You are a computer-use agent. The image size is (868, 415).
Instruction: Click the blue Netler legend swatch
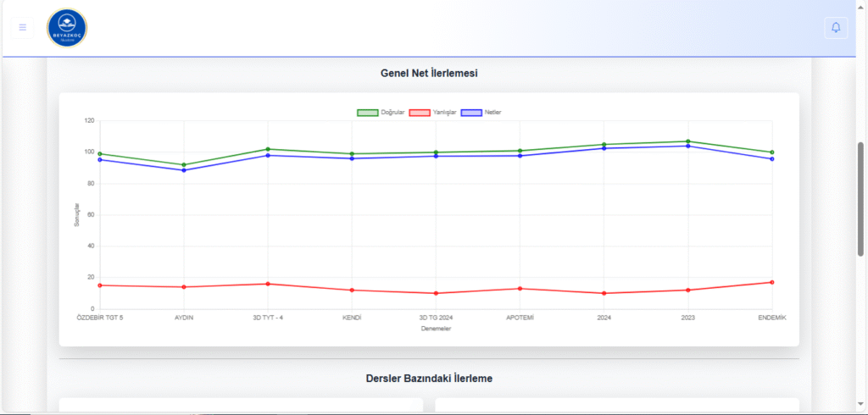coord(470,112)
